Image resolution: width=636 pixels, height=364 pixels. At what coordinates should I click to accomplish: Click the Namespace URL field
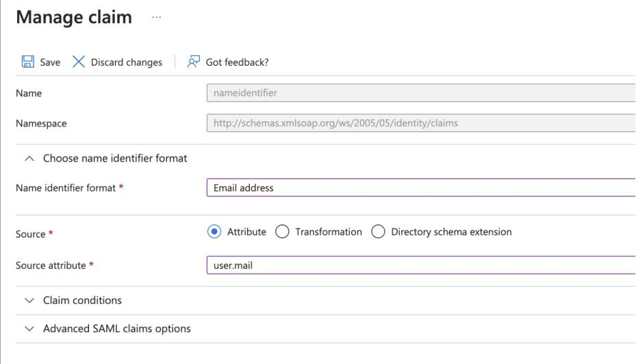pyautogui.click(x=421, y=123)
